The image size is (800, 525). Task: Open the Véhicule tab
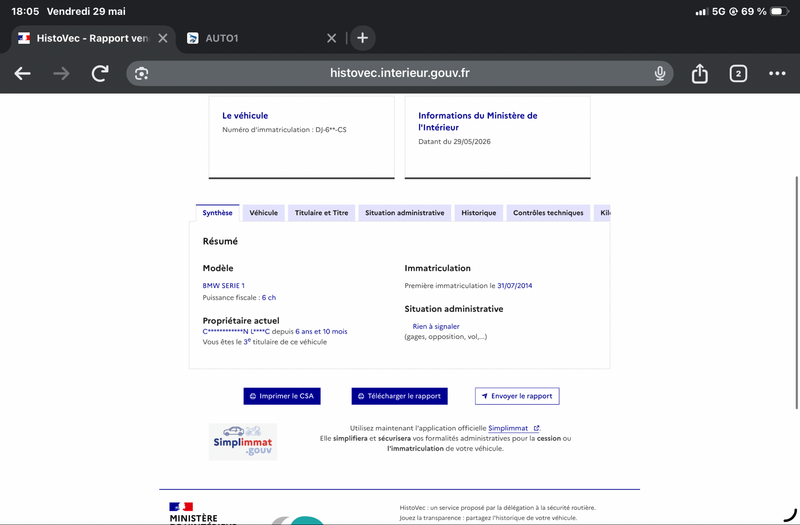pyautogui.click(x=264, y=213)
